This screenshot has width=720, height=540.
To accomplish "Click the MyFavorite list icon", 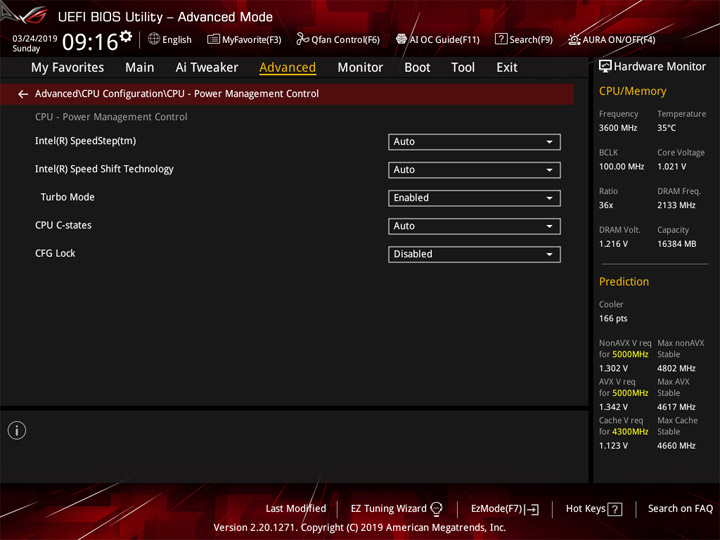I will [x=213, y=39].
